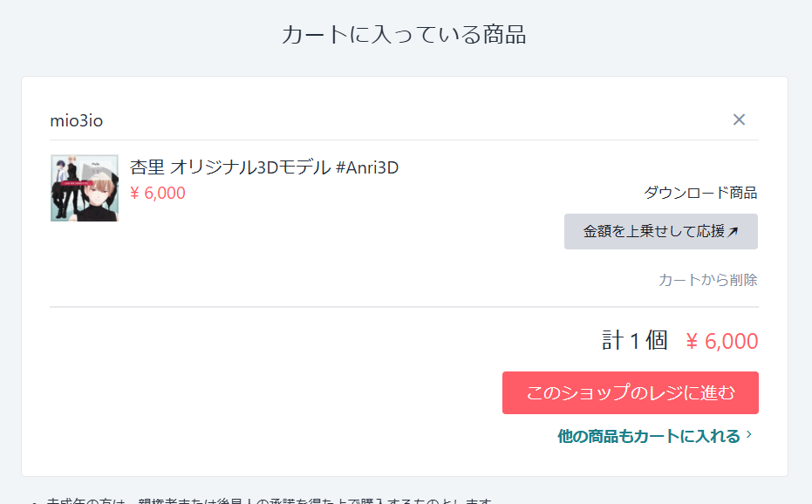Click blonde character's face in thumbnail
This screenshot has height=504, width=812.
point(97,194)
